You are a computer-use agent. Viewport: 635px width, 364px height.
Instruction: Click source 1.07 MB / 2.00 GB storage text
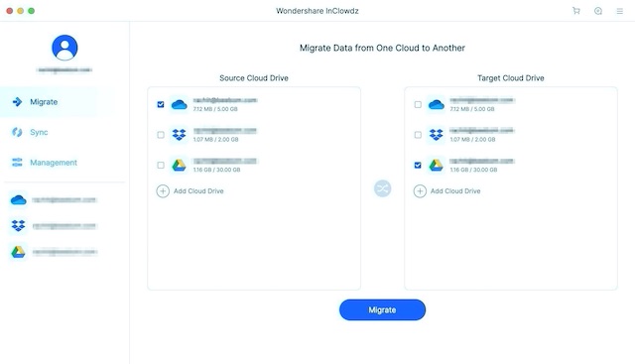pyautogui.click(x=216, y=139)
